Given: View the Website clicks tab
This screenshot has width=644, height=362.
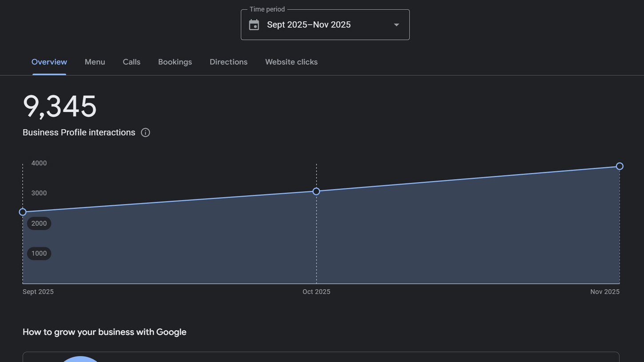Looking at the screenshot, I should click(x=291, y=62).
